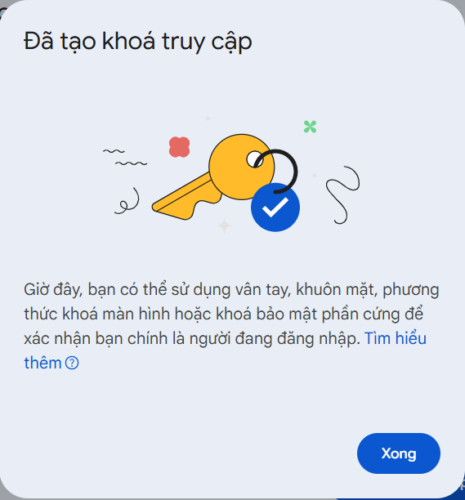Image resolution: width=465 pixels, height=500 pixels.
Task: Click the blue checkmark badge icon
Action: click(275, 207)
